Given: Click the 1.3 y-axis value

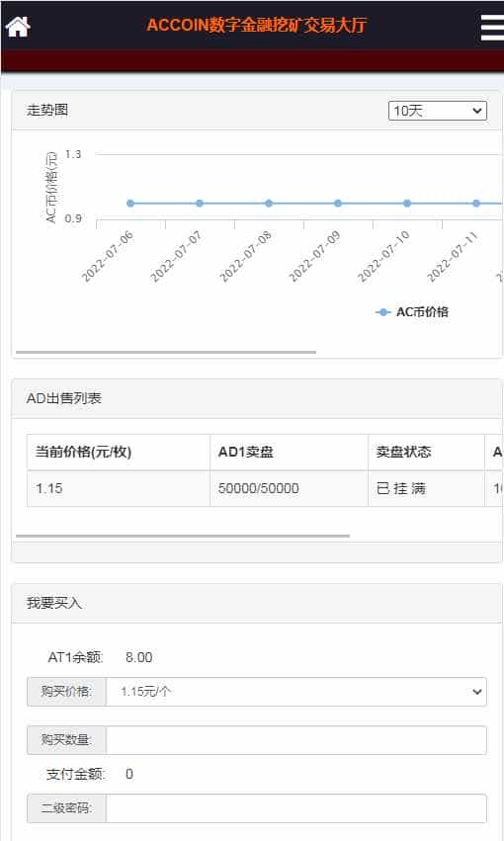Looking at the screenshot, I should [73, 154].
